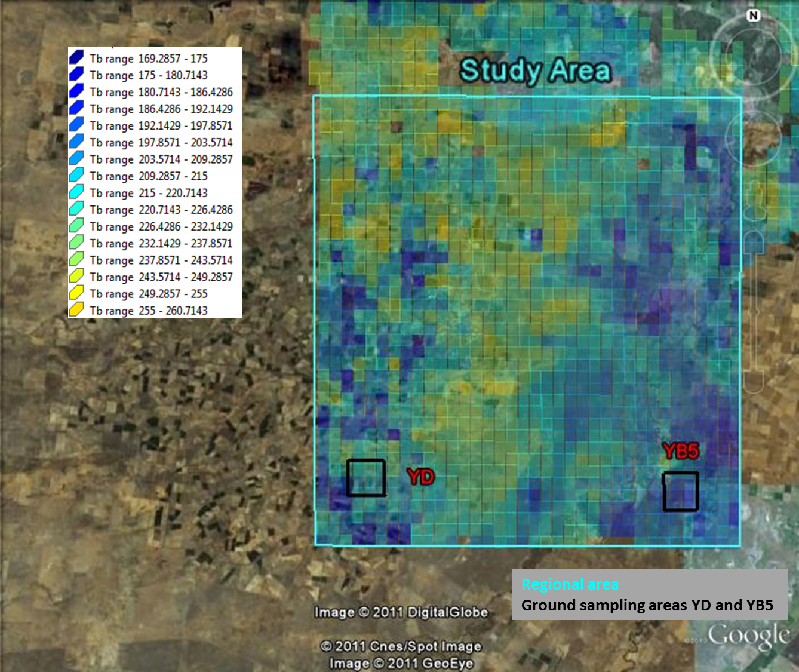799x672 pixels.
Task: Select the orange-yellow swatch for 255 - 260.7143
Action: coord(76,310)
